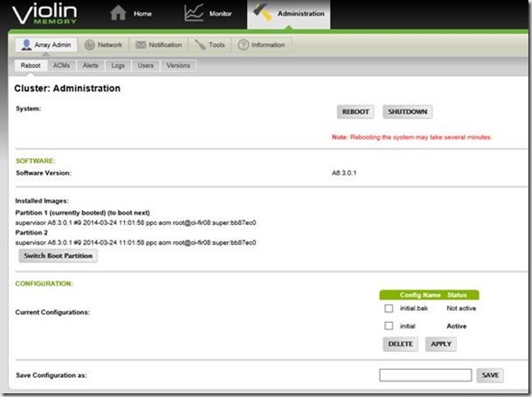Select the Array Admin user icon
532x397 pixels.
pyautogui.click(x=26, y=44)
